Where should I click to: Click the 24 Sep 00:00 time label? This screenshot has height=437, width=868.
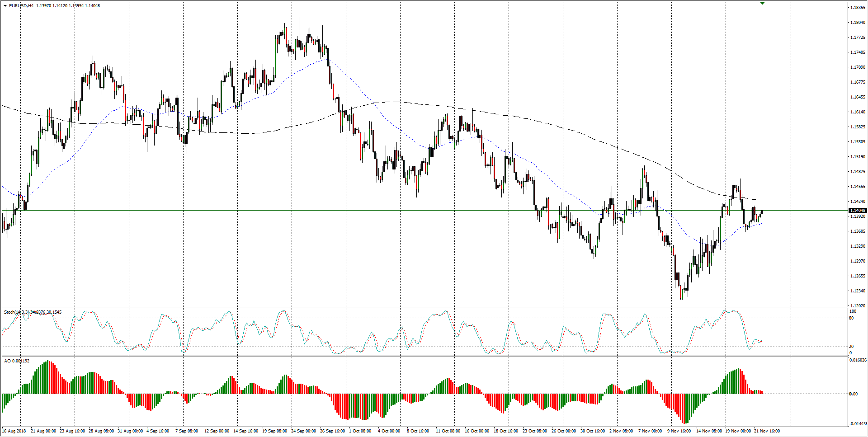click(x=303, y=431)
